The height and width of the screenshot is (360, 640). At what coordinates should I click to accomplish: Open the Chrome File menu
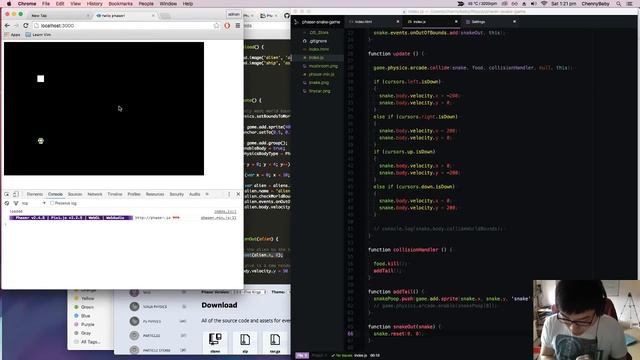coord(46,4)
